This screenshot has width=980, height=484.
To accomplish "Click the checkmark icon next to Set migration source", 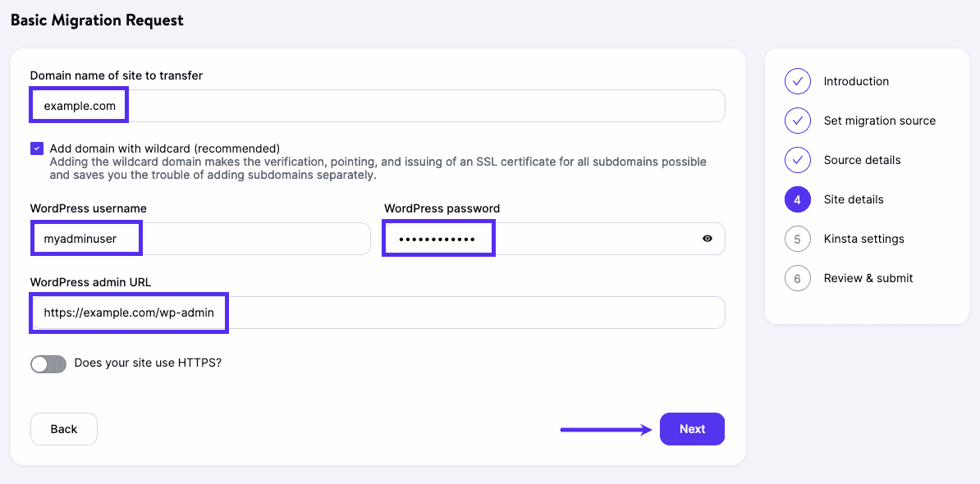I will click(797, 121).
